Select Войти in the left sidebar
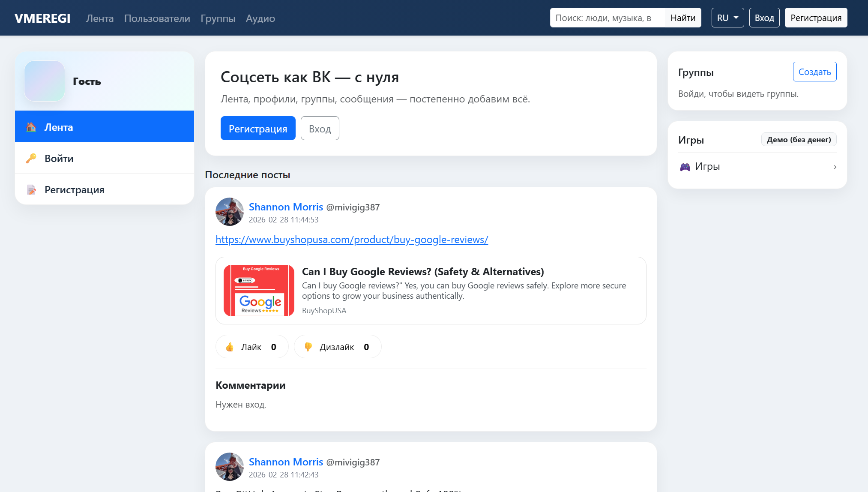868x492 pixels. (x=105, y=158)
